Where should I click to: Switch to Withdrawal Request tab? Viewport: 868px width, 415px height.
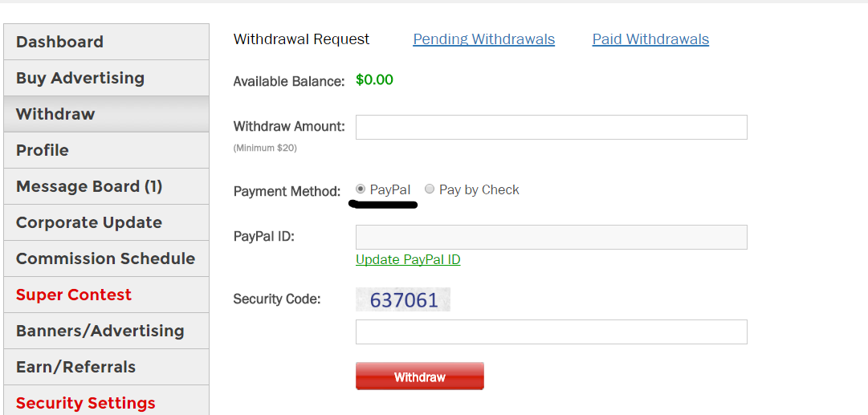[301, 39]
